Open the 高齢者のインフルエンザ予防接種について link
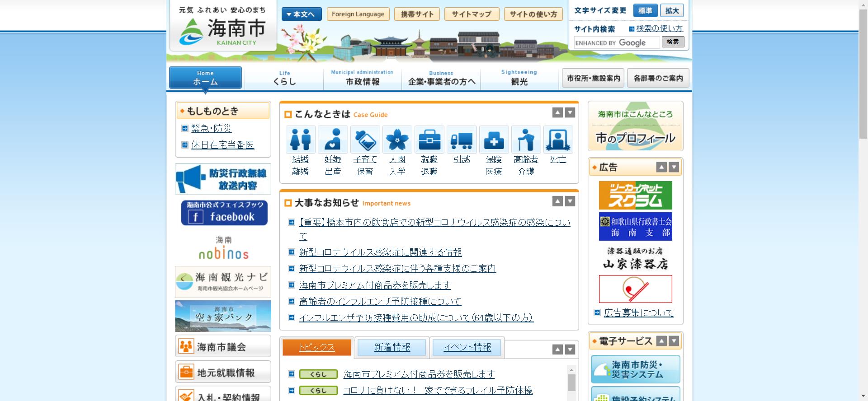Image resolution: width=868 pixels, height=401 pixels. [x=380, y=301]
